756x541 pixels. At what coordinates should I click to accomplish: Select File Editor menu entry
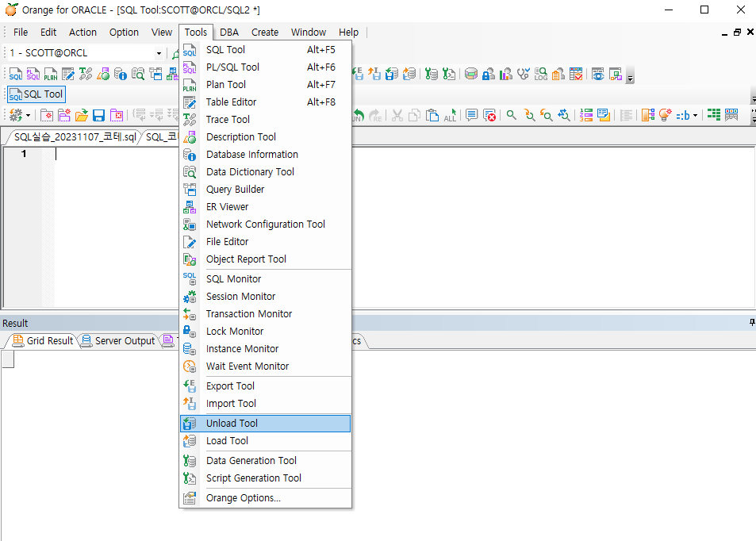click(x=265, y=242)
